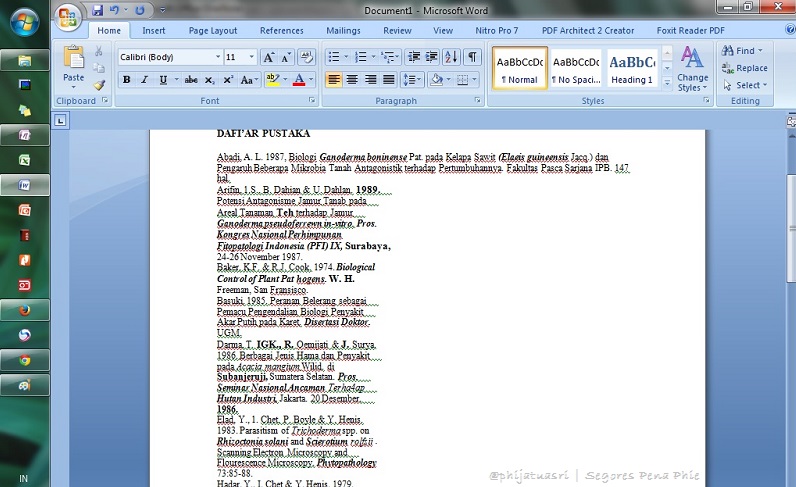
Task: Click Find in Editing group
Action: pos(742,51)
